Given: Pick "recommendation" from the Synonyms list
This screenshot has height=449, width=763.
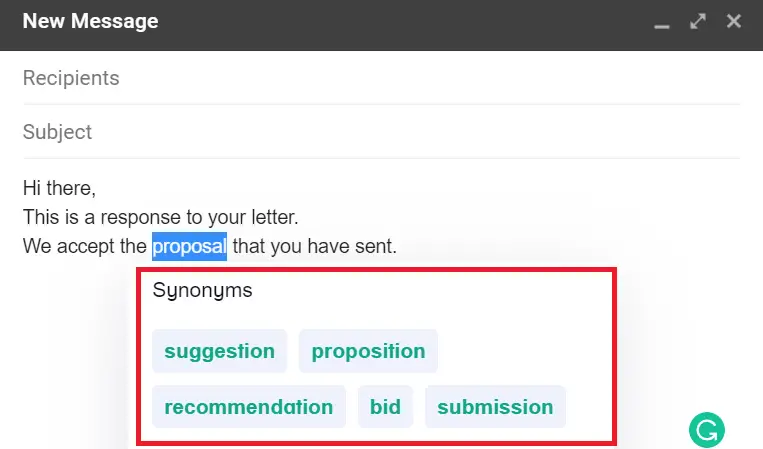Looking at the screenshot, I should pyautogui.click(x=249, y=407).
